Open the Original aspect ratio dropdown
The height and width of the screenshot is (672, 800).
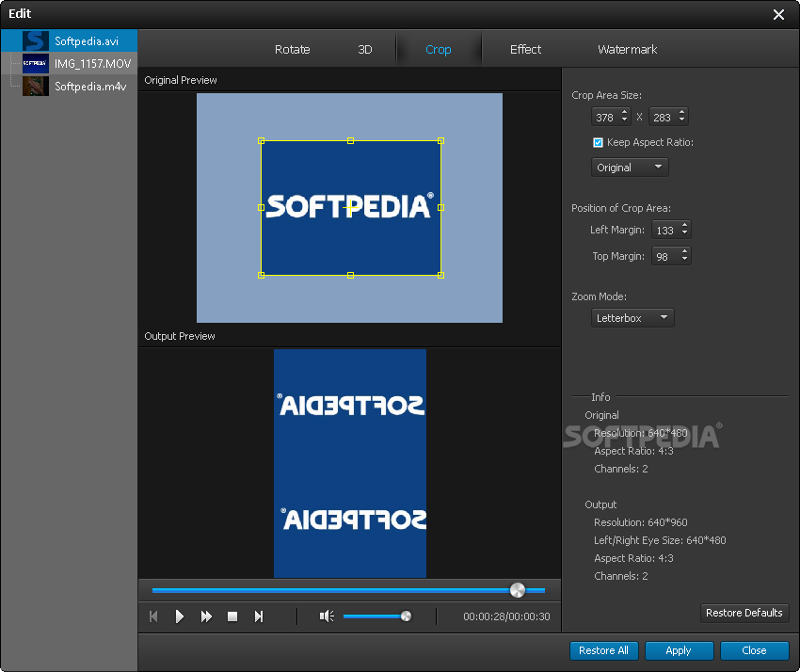point(630,168)
